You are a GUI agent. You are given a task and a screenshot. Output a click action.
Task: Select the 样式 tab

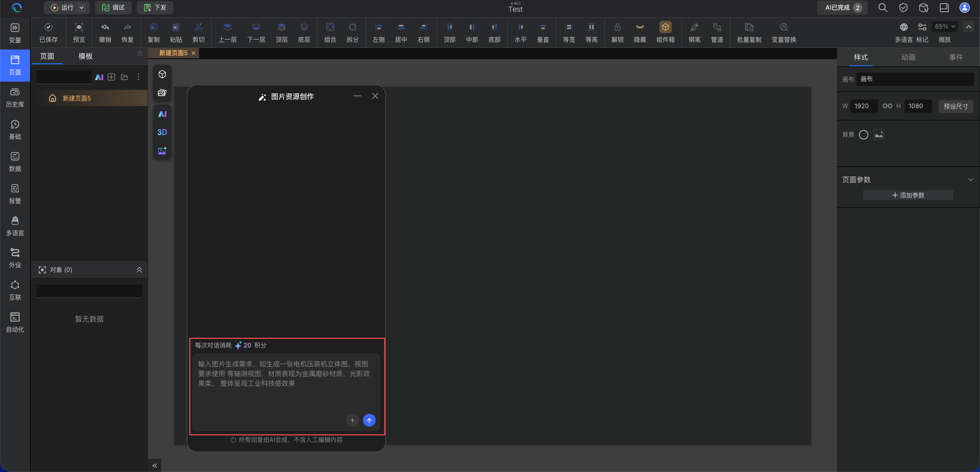pos(861,57)
